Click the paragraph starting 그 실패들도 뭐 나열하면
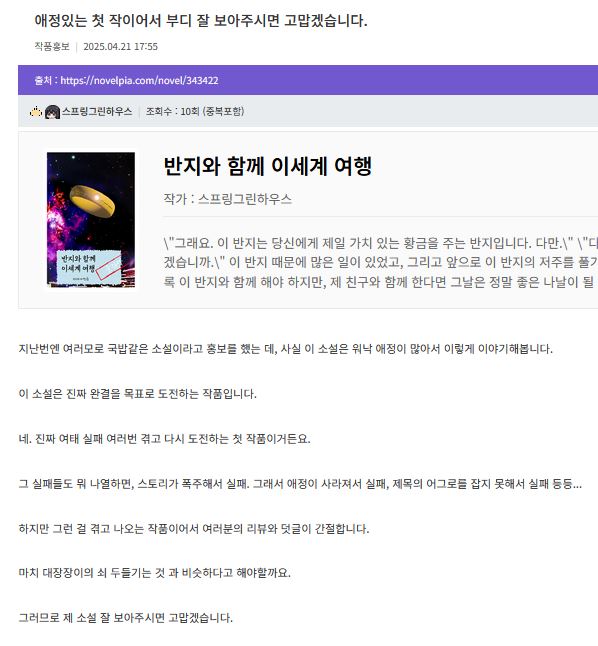The width and height of the screenshot is (598, 646). click(300, 484)
